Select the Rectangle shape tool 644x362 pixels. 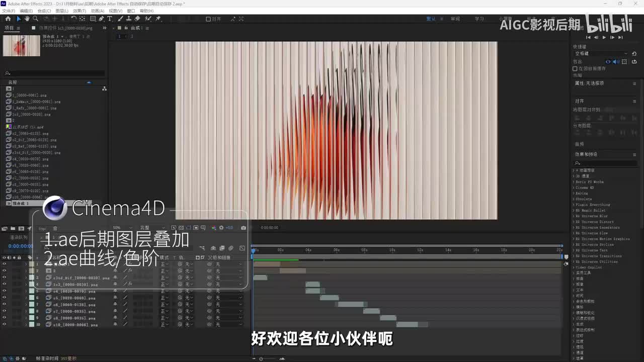click(x=93, y=19)
